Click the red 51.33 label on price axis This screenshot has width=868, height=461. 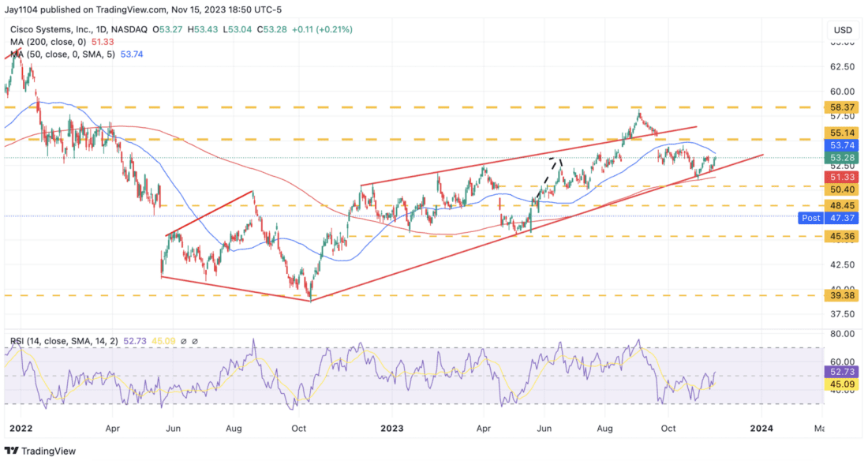tap(842, 178)
